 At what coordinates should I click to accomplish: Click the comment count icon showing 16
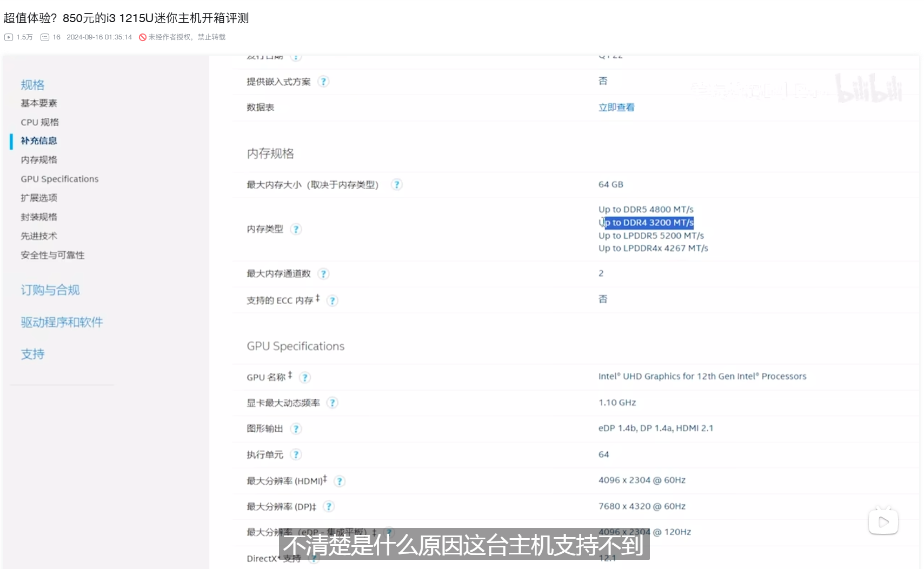(45, 37)
